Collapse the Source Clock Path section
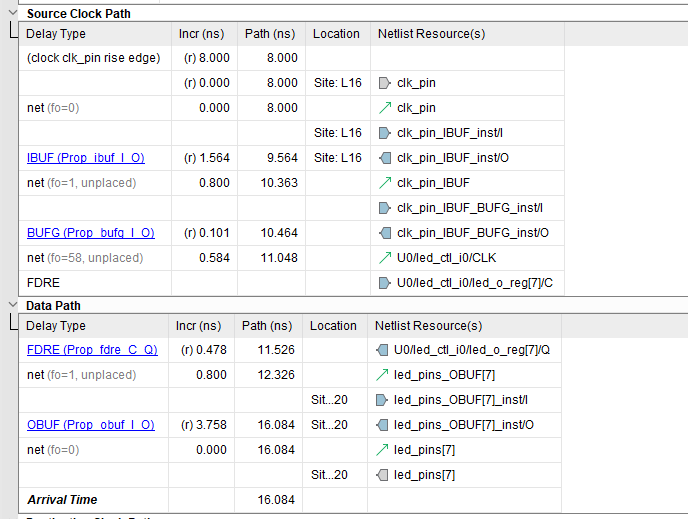 (x=13, y=12)
